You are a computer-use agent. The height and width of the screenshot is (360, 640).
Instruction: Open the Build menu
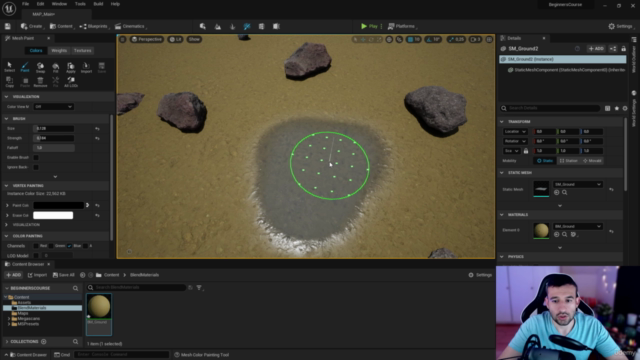pyautogui.click(x=98, y=4)
